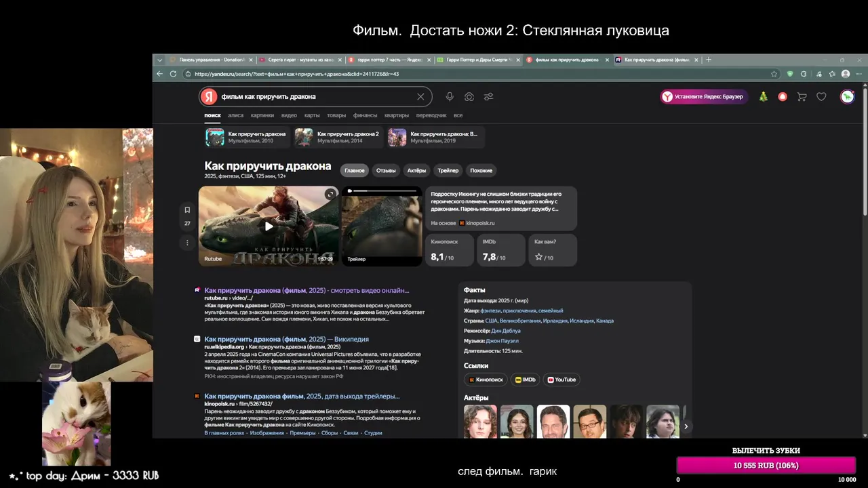Select финансы search category

point(365,116)
